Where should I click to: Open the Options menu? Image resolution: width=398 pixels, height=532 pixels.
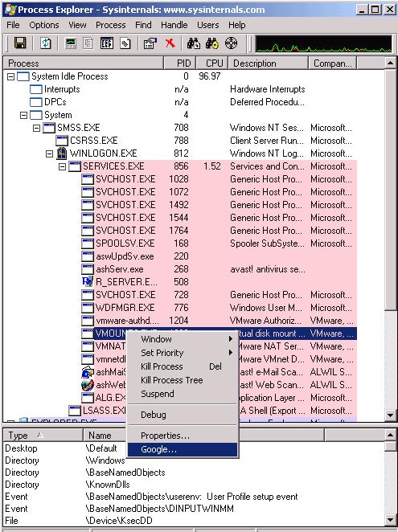44,25
